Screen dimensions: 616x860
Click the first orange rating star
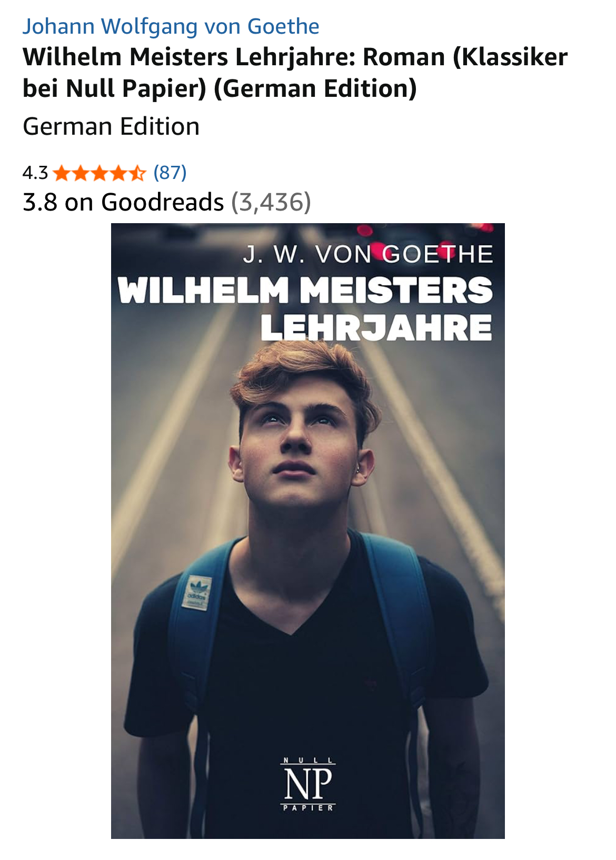click(62, 173)
